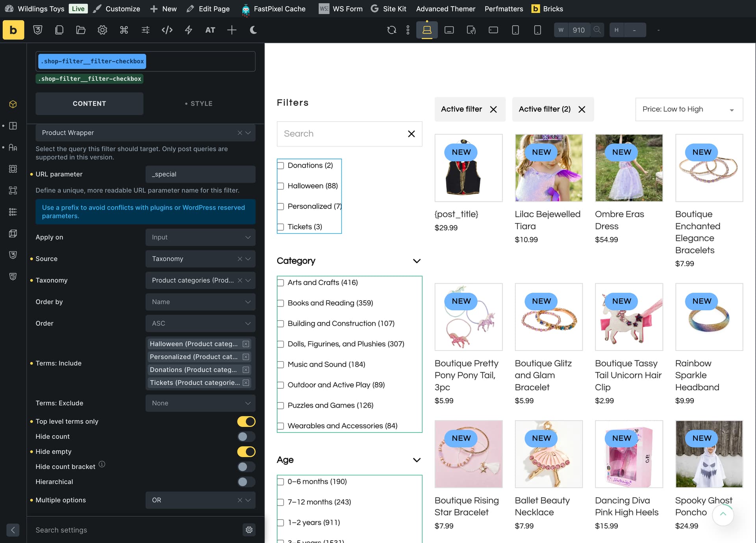Open the folder templates icon
756x543 pixels.
(x=81, y=30)
